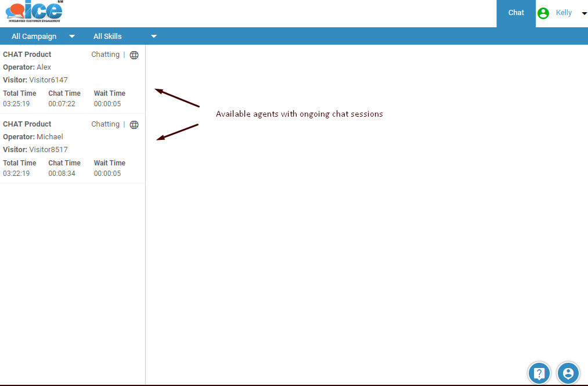Screen dimensions: 588x386
Task: Click the globe icon for Michael's chat session
Action: tap(134, 124)
